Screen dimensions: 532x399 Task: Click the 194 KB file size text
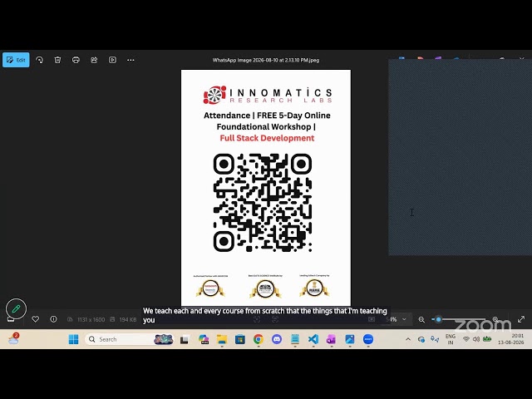pyautogui.click(x=128, y=319)
